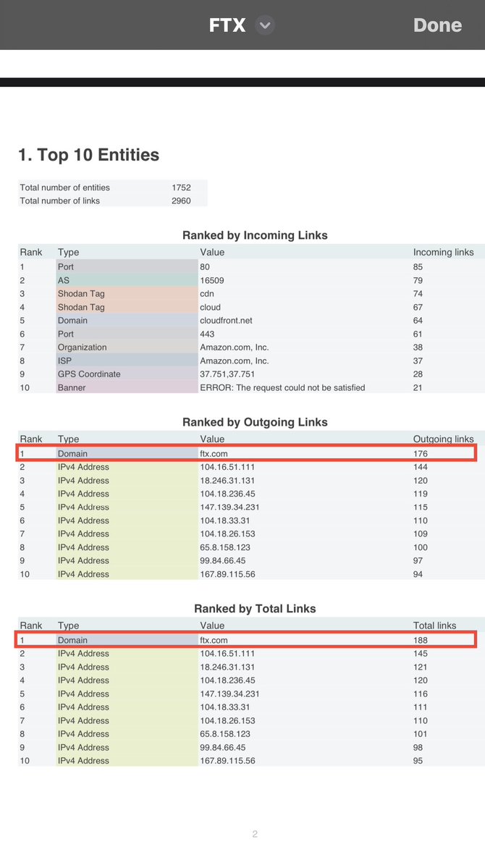485x868 pixels.
Task: Click 104.16.51.111 in the Outgoing Links table
Action: tap(227, 468)
